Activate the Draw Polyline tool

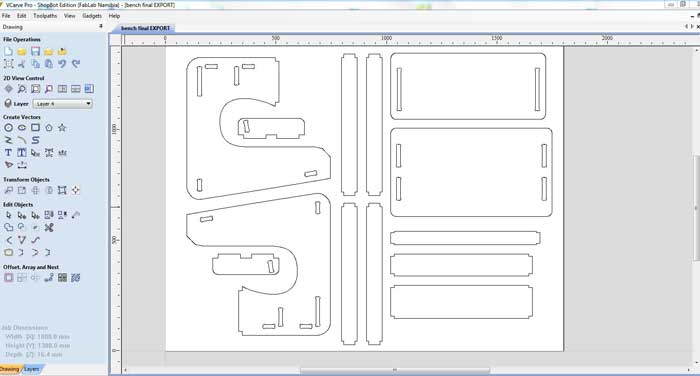[8, 140]
